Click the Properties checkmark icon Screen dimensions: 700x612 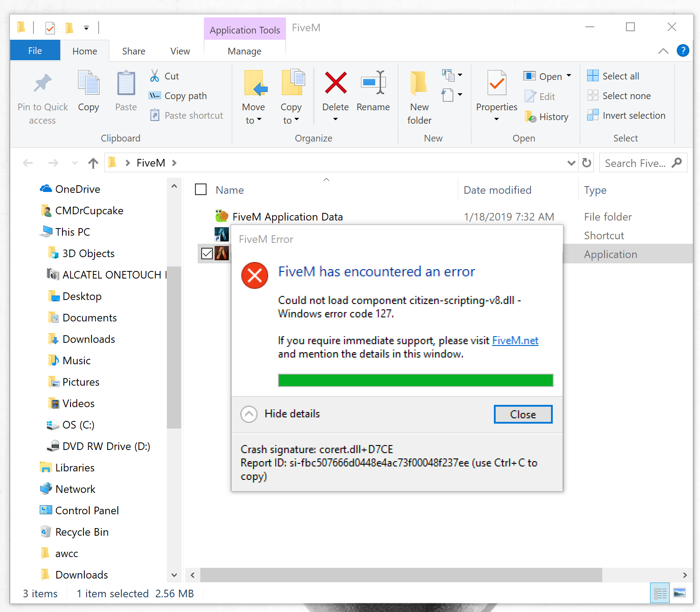point(497,83)
